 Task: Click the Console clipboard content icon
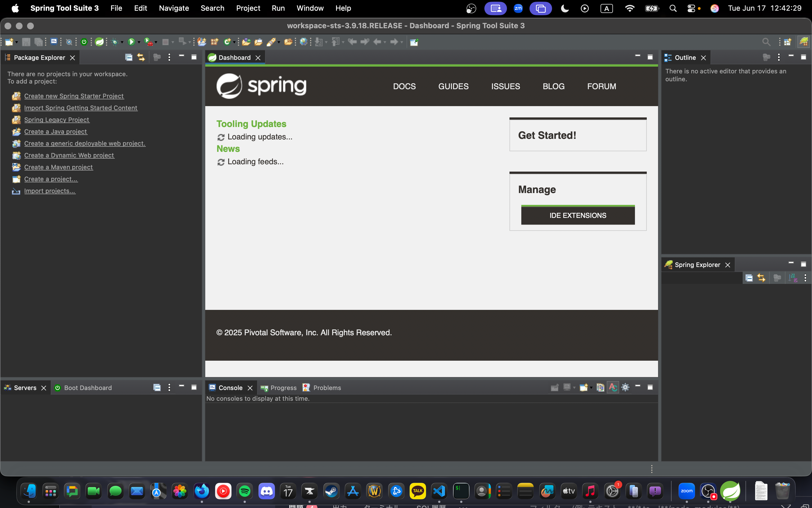pos(601,387)
